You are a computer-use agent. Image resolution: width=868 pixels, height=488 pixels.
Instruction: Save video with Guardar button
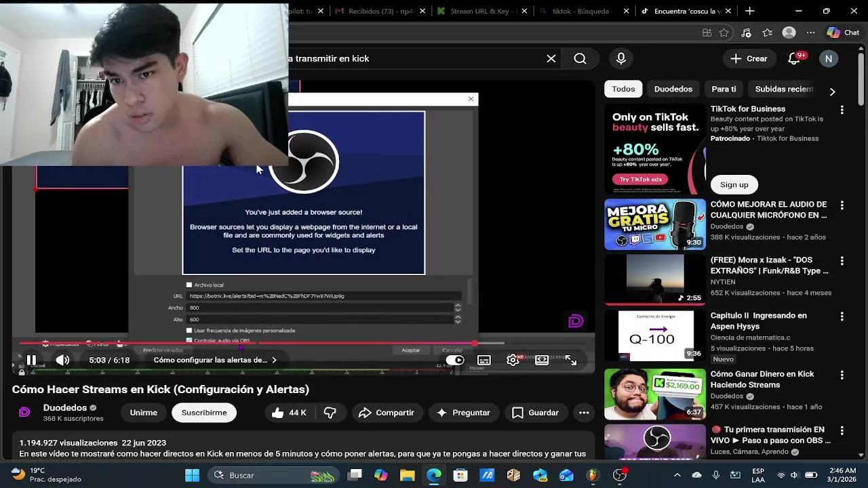tap(536, 412)
